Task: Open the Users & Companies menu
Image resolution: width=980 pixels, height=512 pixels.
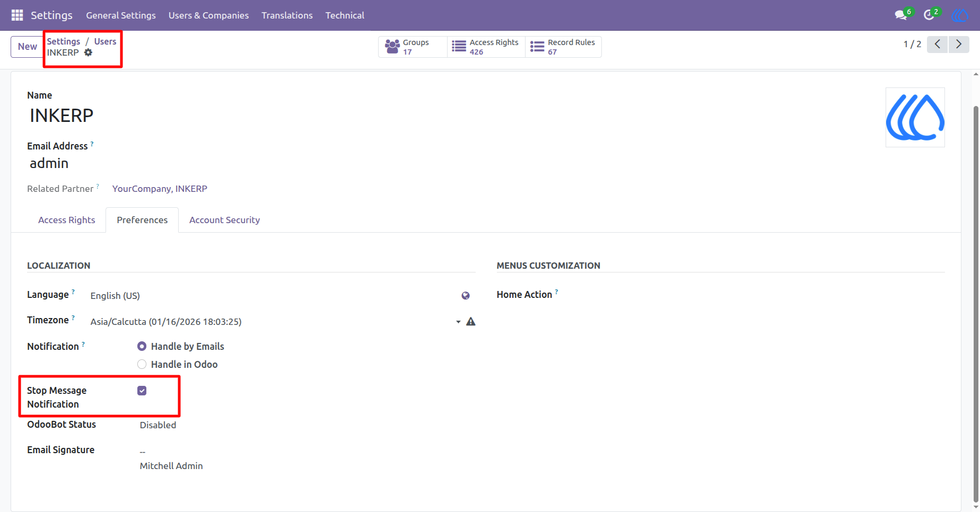Action: pos(208,15)
